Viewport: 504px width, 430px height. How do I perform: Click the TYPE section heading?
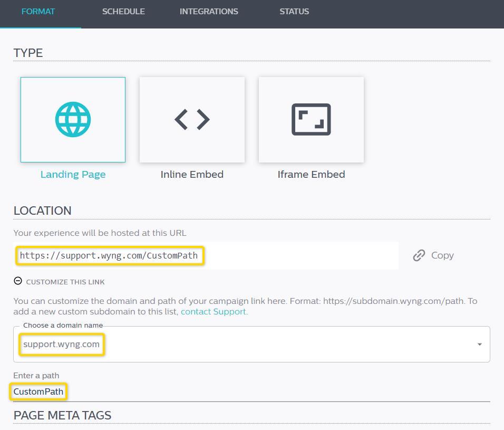[x=28, y=53]
